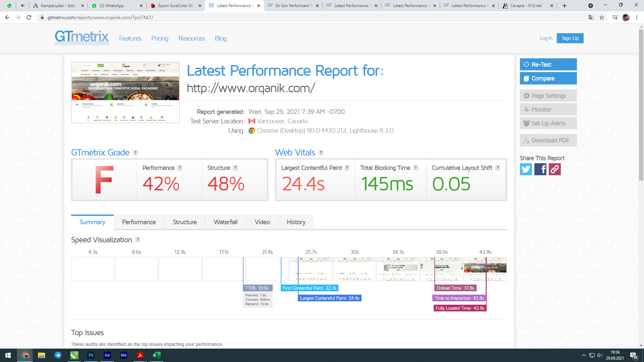Open Windows Start menu
Image resolution: width=644 pixels, height=362 pixels.
[8, 355]
